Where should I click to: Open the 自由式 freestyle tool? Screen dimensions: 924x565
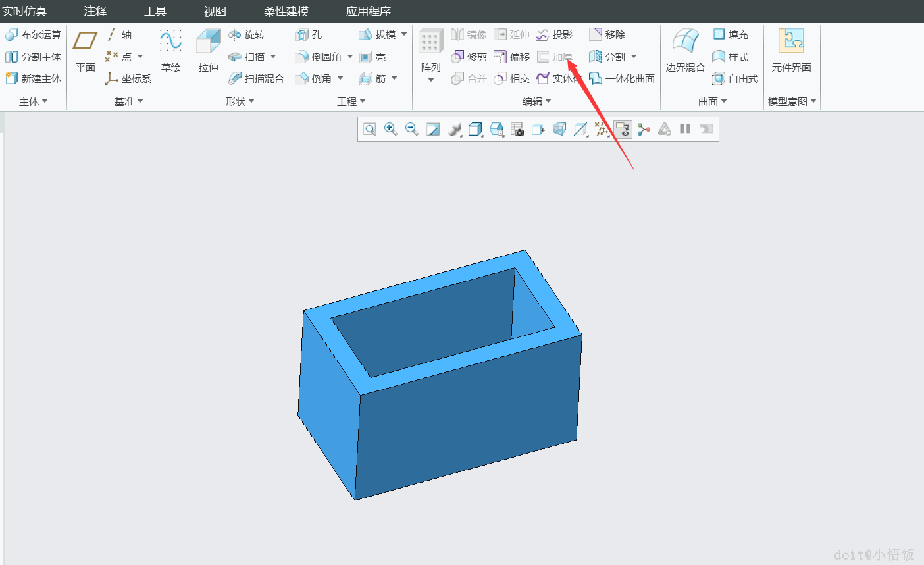[x=735, y=78]
